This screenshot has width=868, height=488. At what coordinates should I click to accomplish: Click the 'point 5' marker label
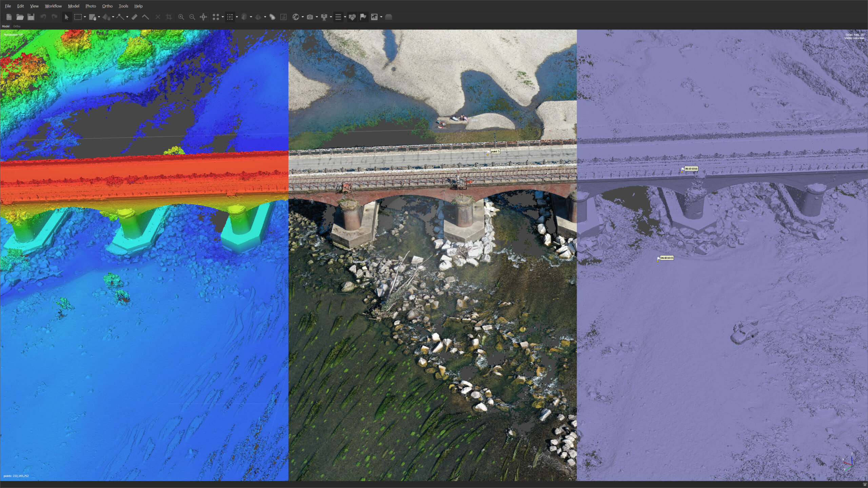[495, 151]
